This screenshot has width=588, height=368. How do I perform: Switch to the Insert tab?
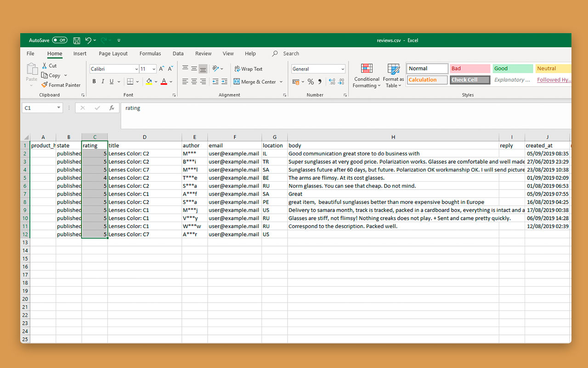[80, 53]
